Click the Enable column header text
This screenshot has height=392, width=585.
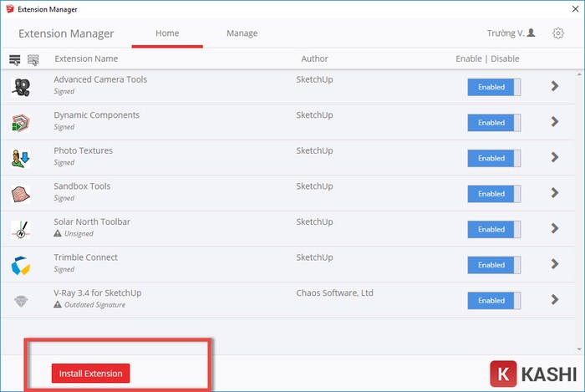tap(469, 59)
